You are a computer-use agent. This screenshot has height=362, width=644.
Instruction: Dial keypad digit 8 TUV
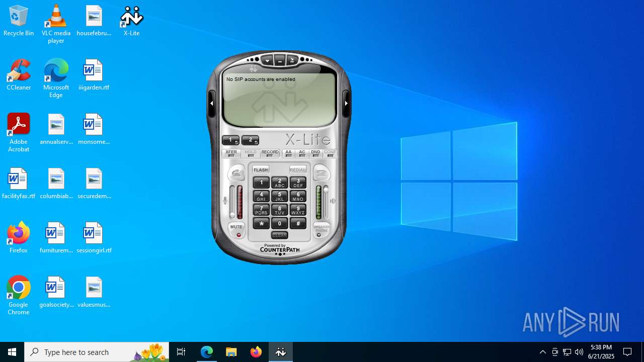[280, 210]
